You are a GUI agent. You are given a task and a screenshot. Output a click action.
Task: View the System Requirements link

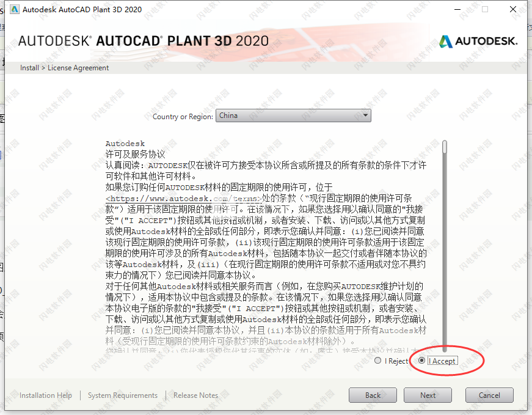click(123, 395)
